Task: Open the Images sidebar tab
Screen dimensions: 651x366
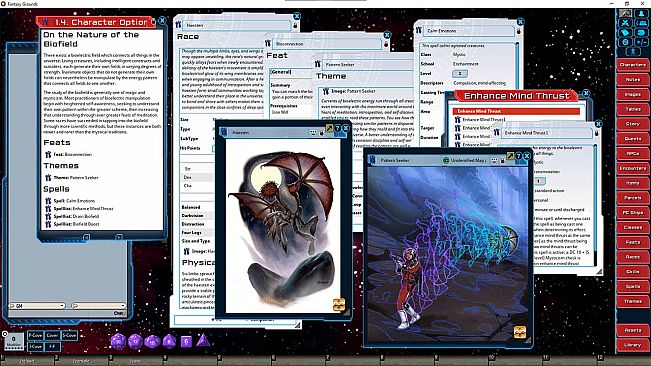Action: click(x=633, y=95)
